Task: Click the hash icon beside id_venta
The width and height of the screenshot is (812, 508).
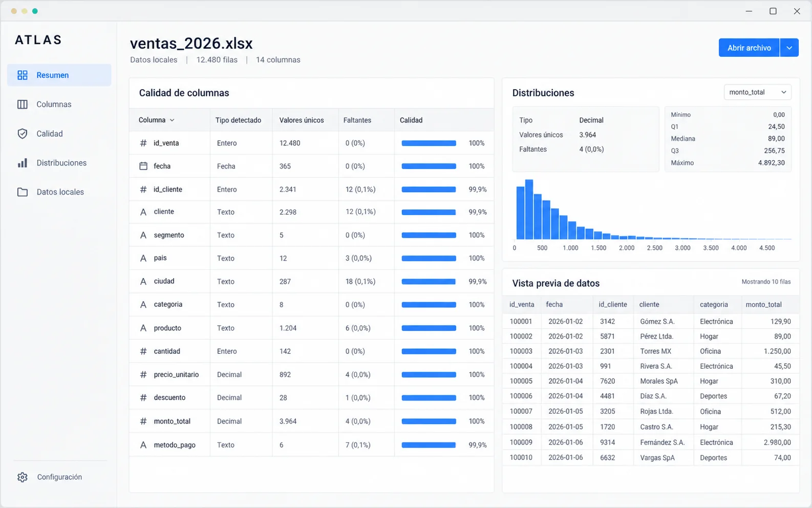Action: 143,143
